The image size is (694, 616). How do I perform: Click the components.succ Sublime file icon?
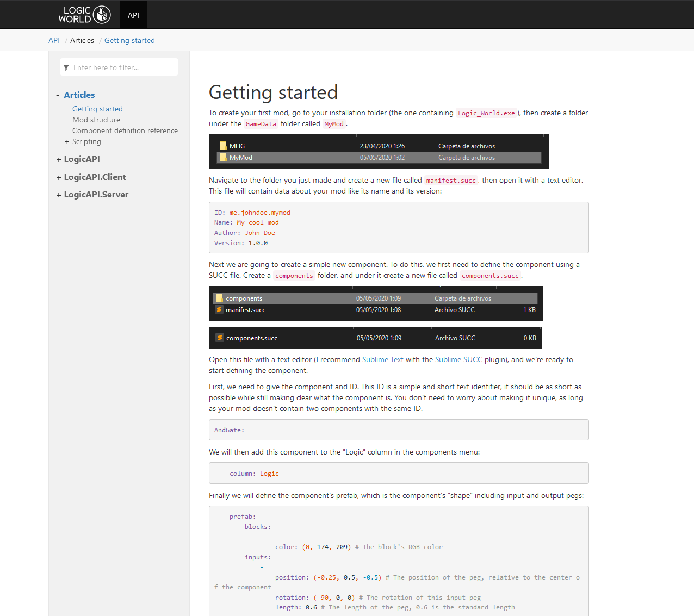coord(220,338)
